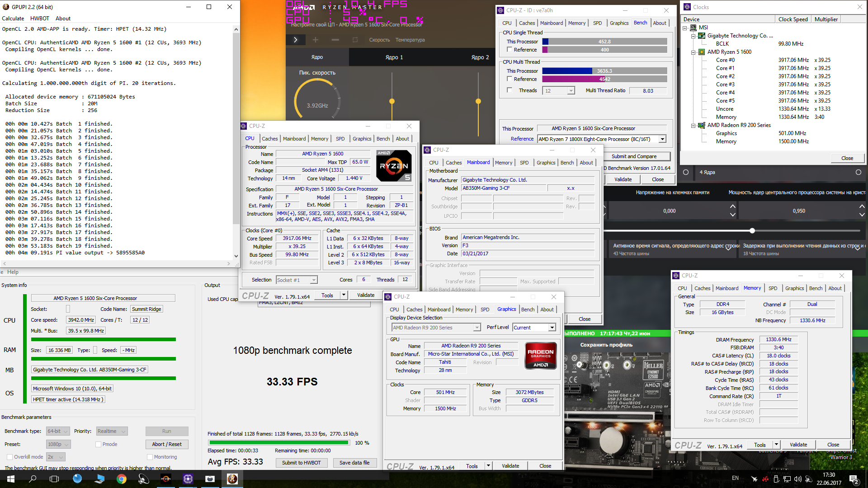Collapse AMD Radeon R9 200 Series node
This screenshot has height=488, width=868.
(x=693, y=125)
